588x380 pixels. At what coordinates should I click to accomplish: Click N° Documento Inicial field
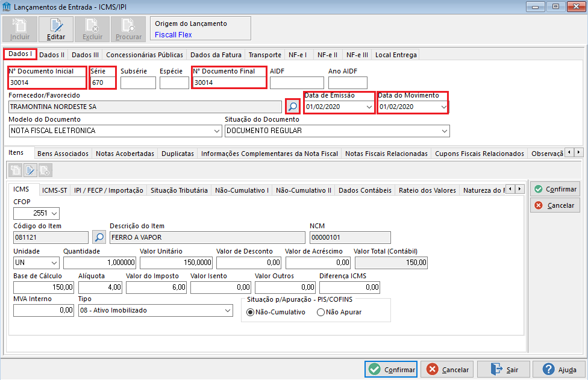(48, 83)
